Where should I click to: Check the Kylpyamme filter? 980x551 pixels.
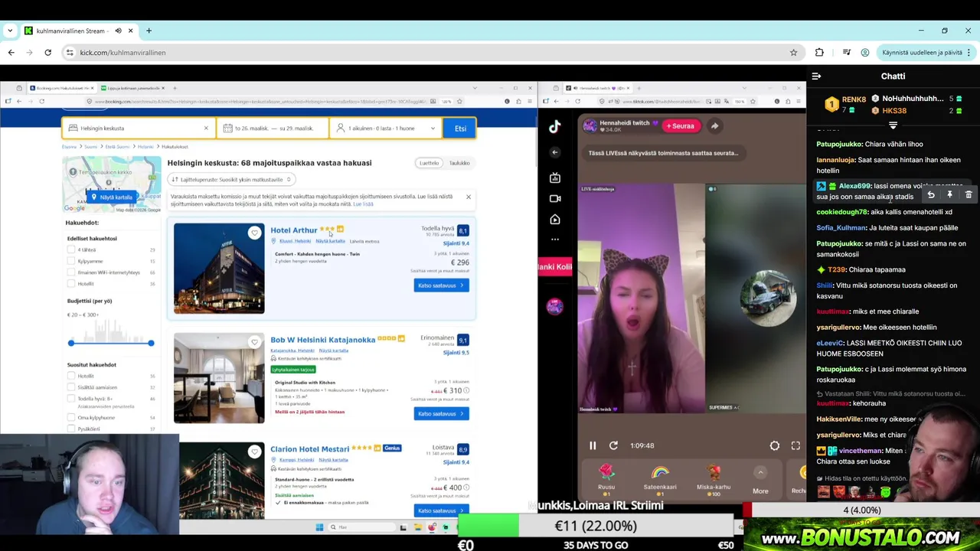coord(71,261)
